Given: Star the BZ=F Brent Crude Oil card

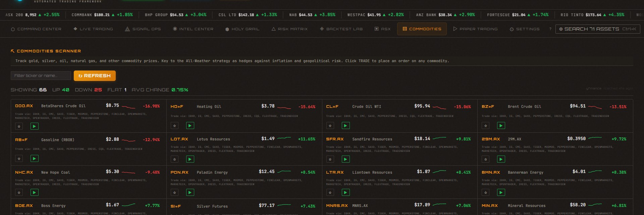Looking at the screenshot, I should pos(486,126).
